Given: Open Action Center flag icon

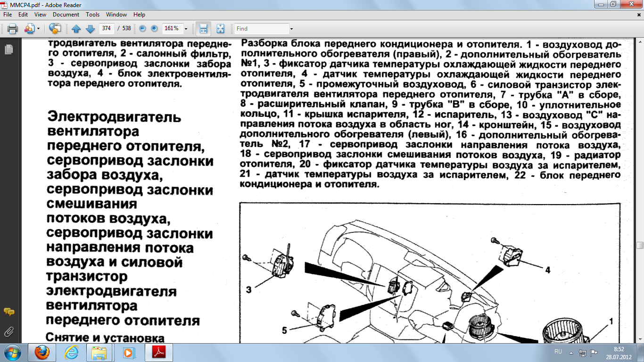Looking at the screenshot, I should tap(594, 353).
